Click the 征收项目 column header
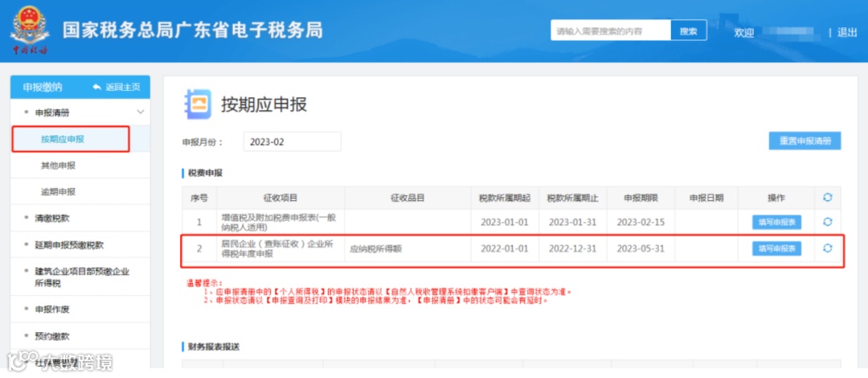Screen dimensions: 868x378 (x=280, y=198)
